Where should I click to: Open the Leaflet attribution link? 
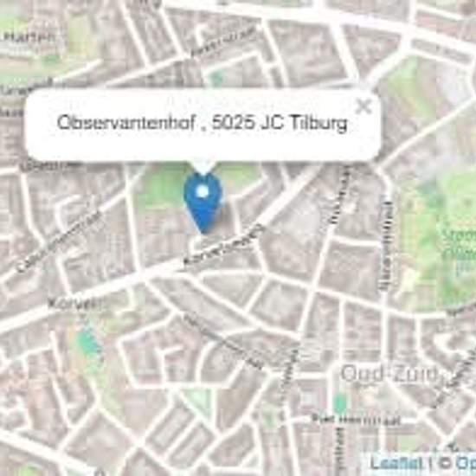[396, 463]
